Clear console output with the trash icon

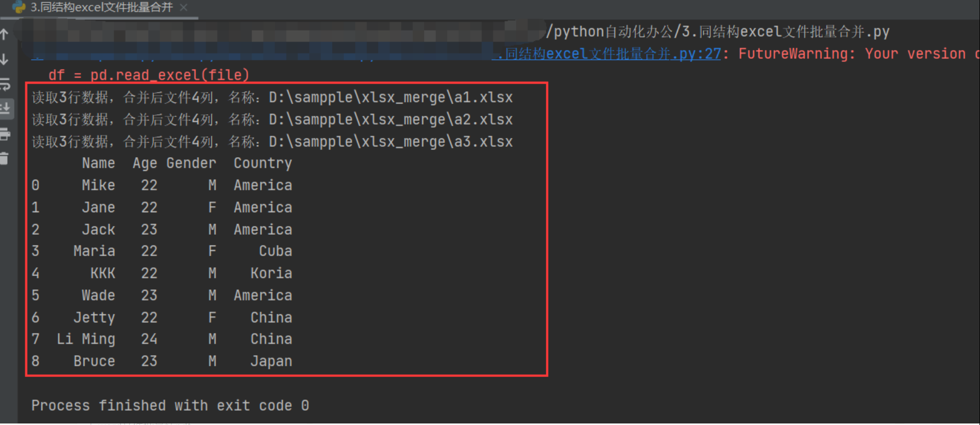tap(5, 158)
